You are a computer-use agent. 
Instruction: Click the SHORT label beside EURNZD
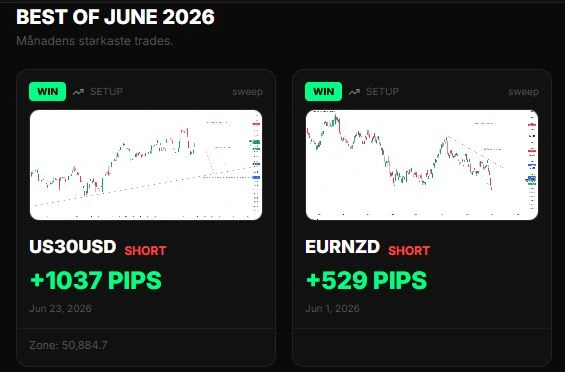(409, 251)
